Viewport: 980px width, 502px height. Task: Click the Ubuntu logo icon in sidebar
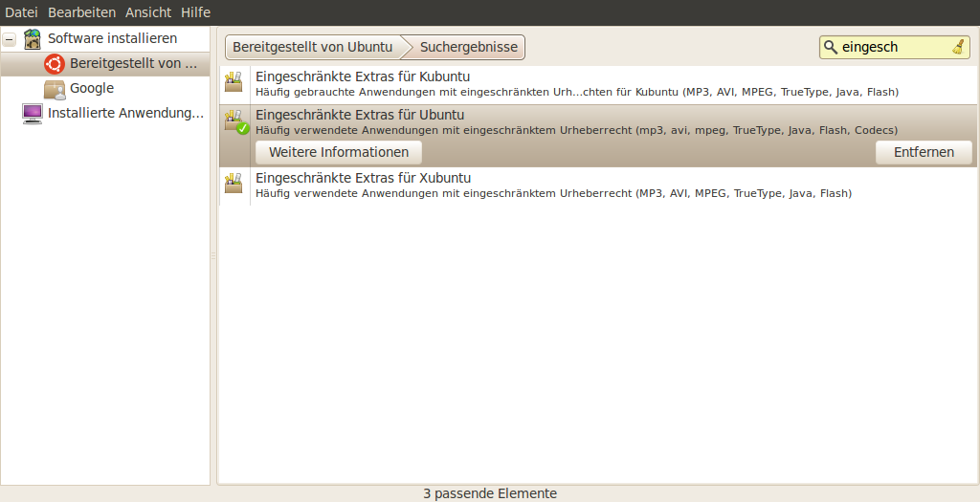click(x=55, y=64)
